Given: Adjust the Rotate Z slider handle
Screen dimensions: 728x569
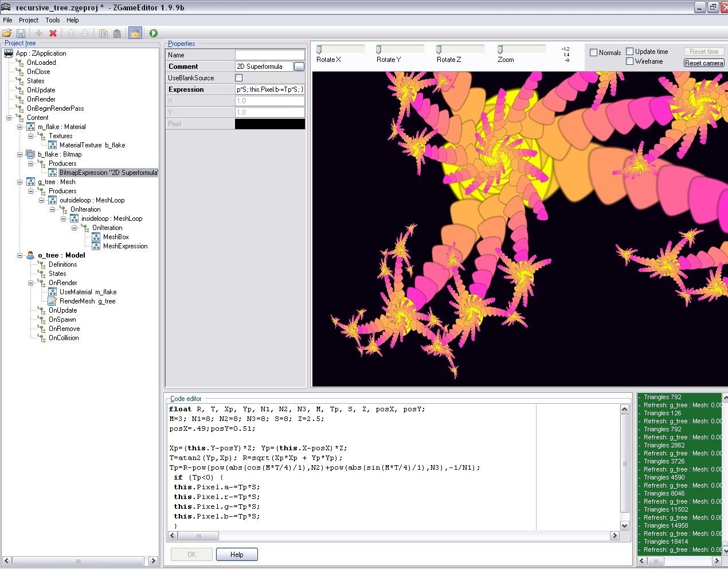Looking at the screenshot, I should click(439, 49).
